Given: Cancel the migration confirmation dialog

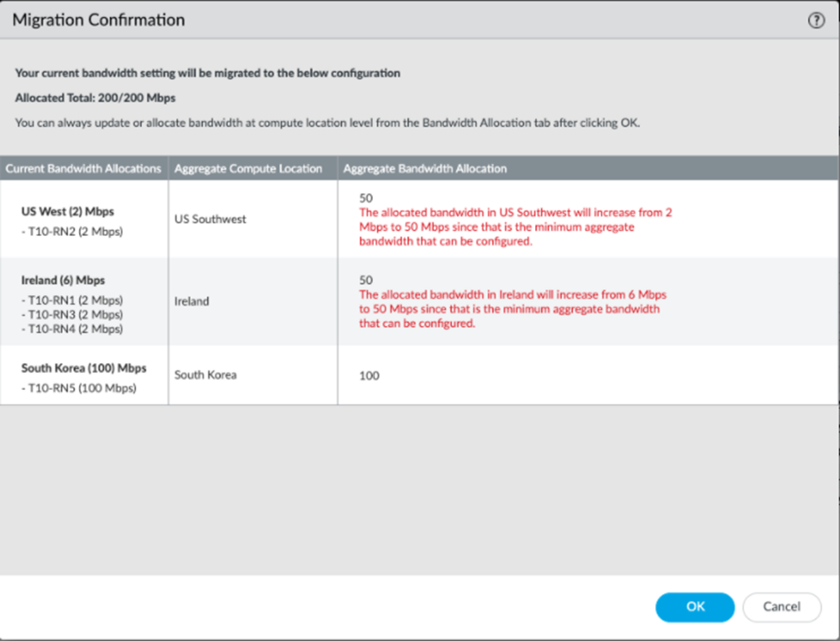Looking at the screenshot, I should tap(781, 607).
